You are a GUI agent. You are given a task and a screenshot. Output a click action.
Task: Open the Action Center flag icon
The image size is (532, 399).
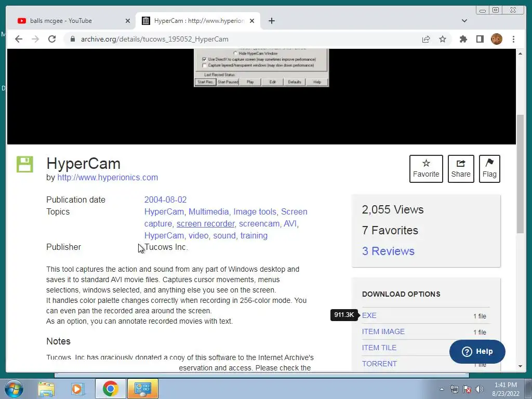coord(467,389)
